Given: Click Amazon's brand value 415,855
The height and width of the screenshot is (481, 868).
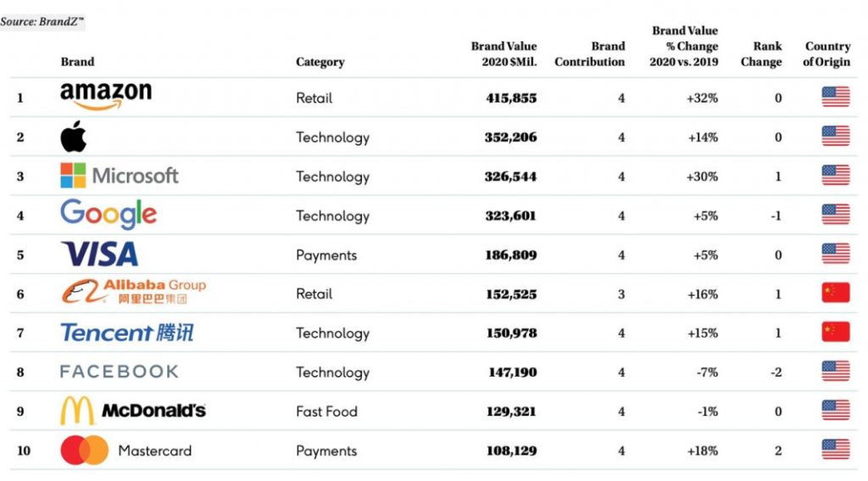Looking at the screenshot, I should pos(511,98).
